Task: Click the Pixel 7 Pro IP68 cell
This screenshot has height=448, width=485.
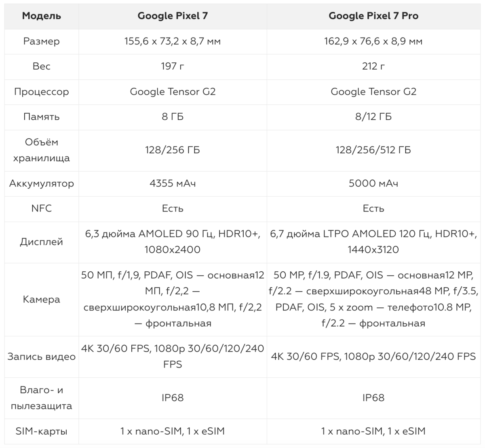Action: click(x=373, y=398)
